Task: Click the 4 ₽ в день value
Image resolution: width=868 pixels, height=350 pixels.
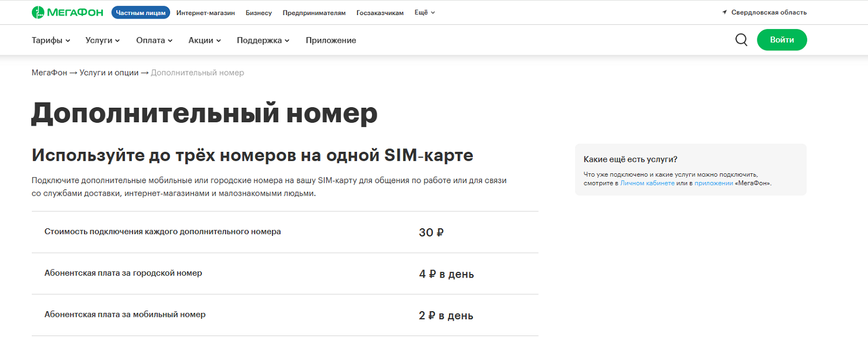Action: pyautogui.click(x=446, y=274)
